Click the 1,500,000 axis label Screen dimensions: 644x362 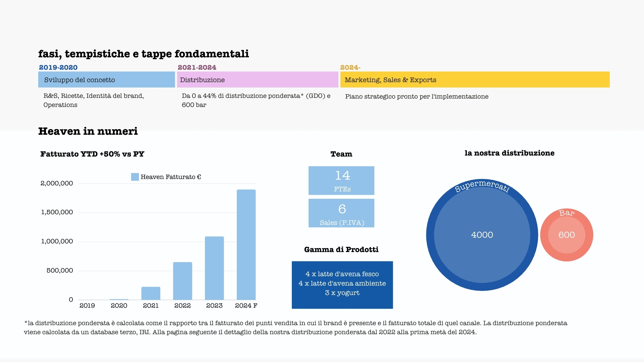pos(57,212)
